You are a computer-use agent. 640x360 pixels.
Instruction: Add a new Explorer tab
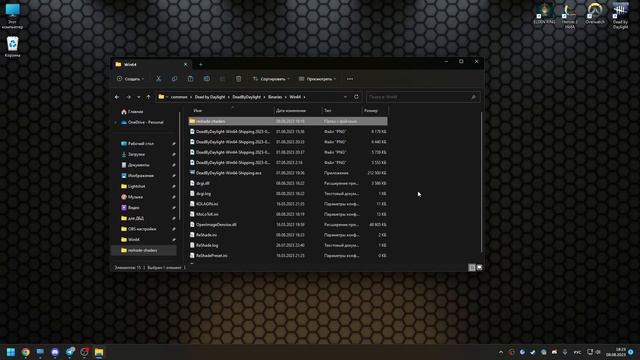200,64
